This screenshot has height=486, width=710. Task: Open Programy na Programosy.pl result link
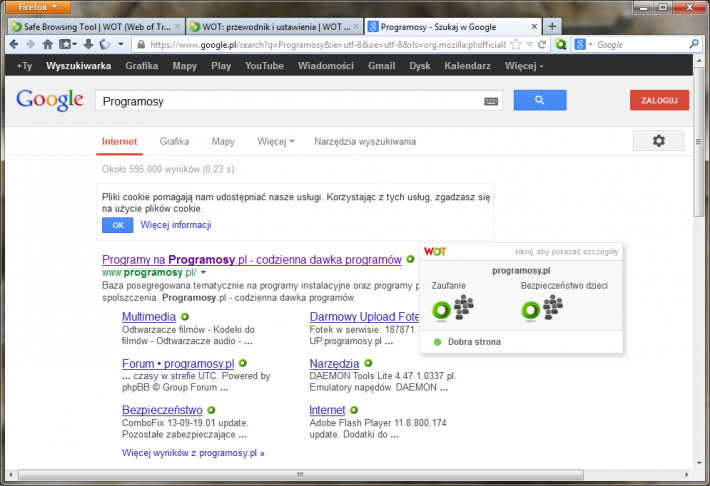point(252,260)
